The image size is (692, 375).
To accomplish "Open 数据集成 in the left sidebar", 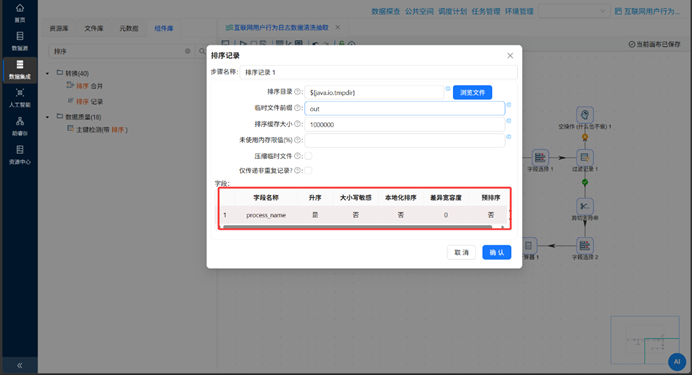I will point(19,70).
